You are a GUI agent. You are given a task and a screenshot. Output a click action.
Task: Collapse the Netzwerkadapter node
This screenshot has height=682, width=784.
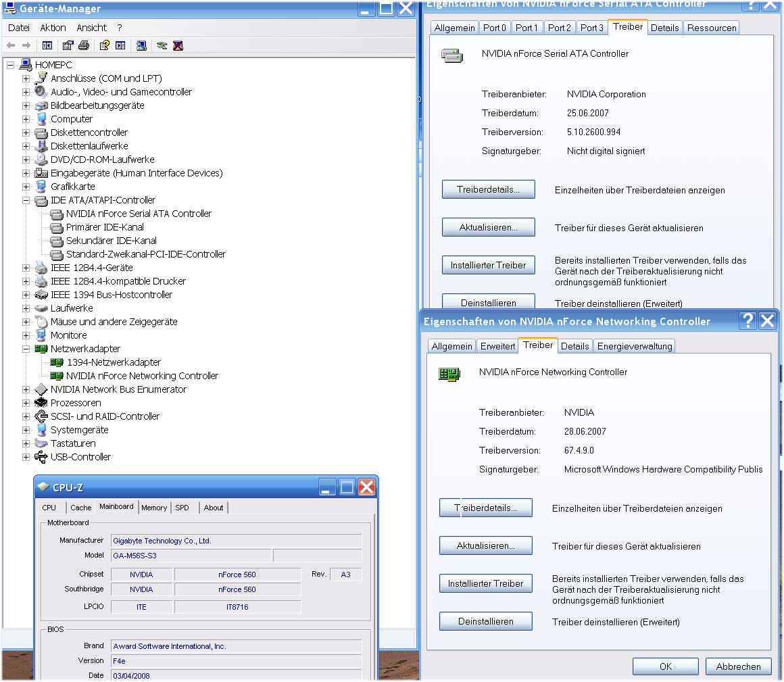pyautogui.click(x=26, y=349)
